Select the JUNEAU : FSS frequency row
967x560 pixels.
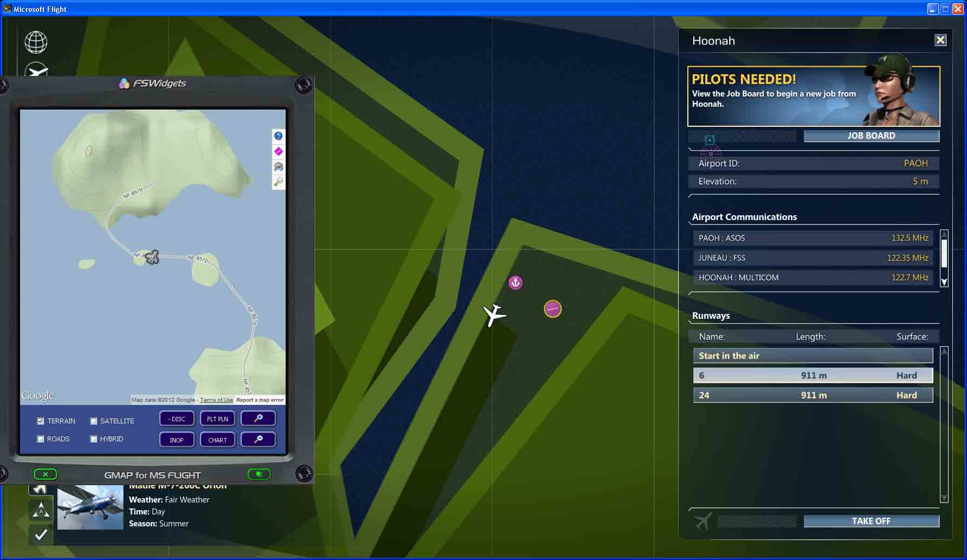(813, 258)
